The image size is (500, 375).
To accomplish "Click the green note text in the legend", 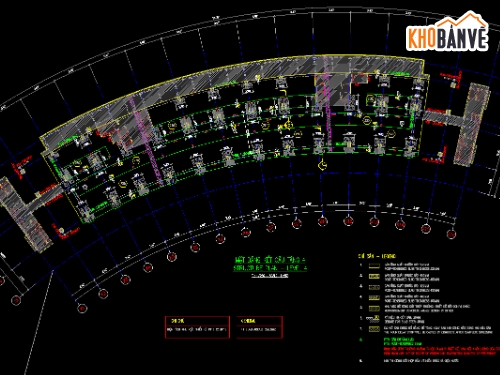I will pos(403,341).
